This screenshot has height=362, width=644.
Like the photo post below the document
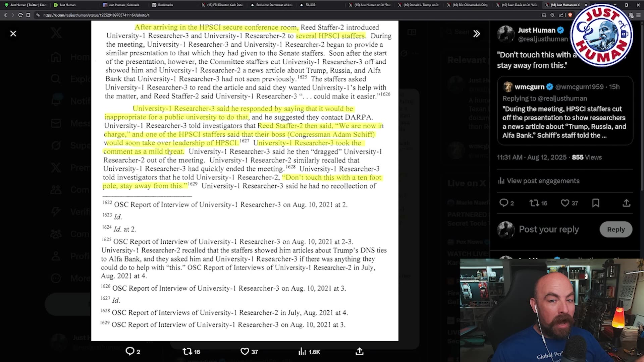pos(244,352)
